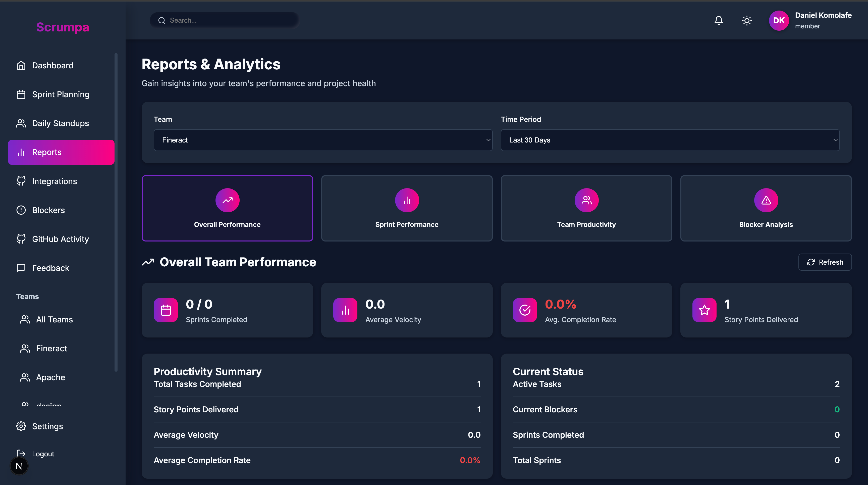The height and width of the screenshot is (485, 868).
Task: Go to Sprint Planning page
Action: (x=61, y=94)
